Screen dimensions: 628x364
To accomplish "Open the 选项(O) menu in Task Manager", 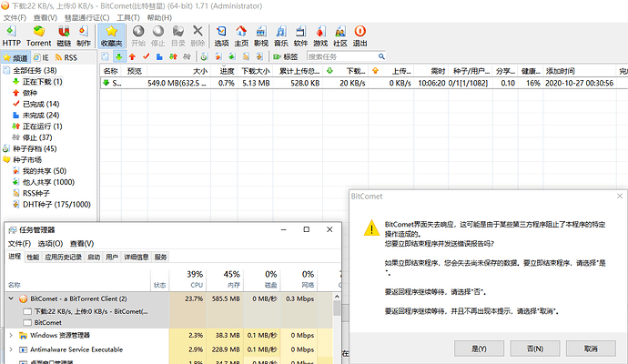I will [x=50, y=244].
